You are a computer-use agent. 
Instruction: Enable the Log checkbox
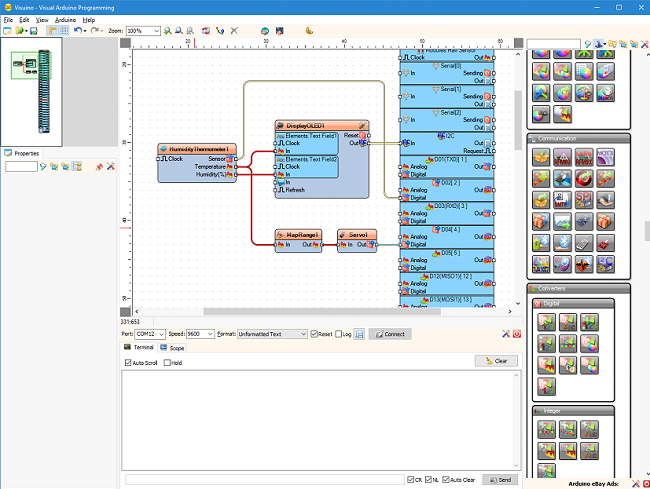coord(338,334)
